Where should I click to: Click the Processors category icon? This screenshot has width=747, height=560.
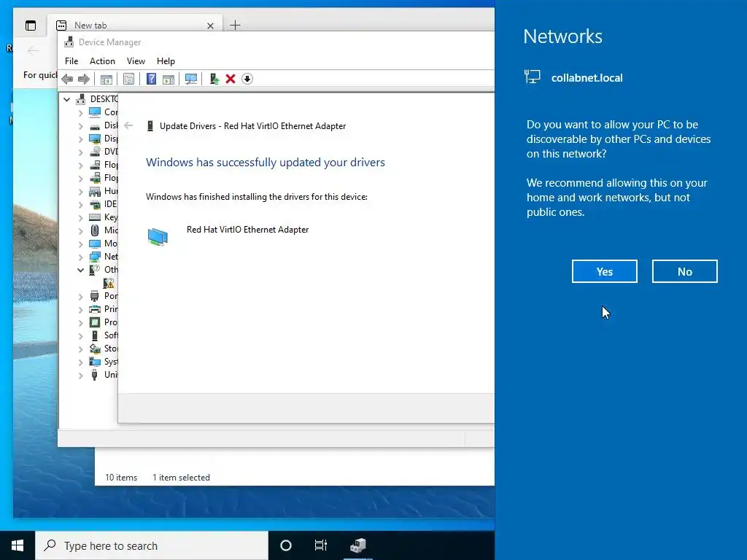(95, 322)
